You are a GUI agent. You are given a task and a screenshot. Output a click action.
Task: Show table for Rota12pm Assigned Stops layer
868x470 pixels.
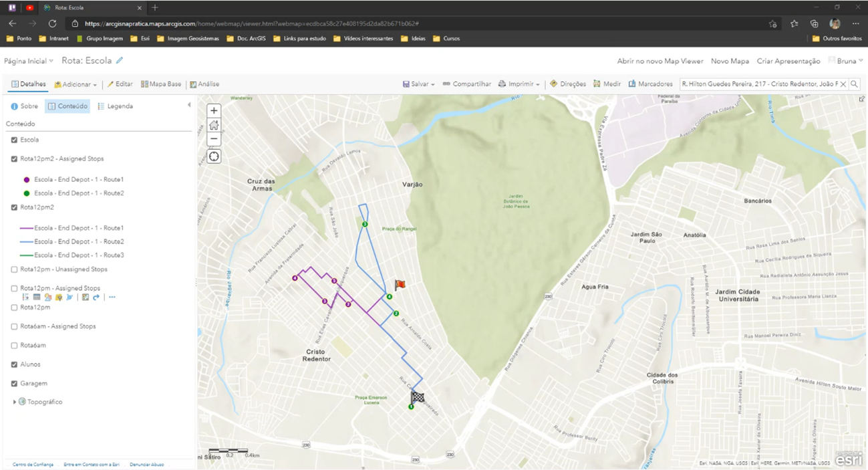[37, 298]
